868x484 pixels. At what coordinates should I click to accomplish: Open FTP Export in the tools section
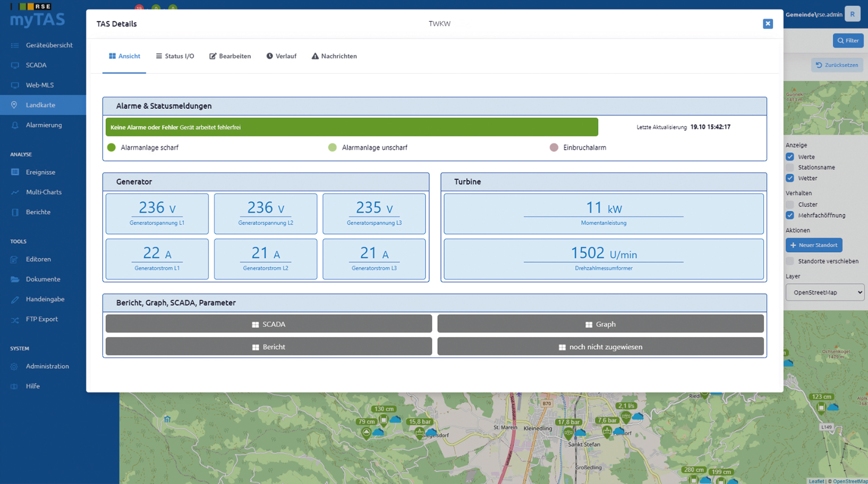point(42,319)
